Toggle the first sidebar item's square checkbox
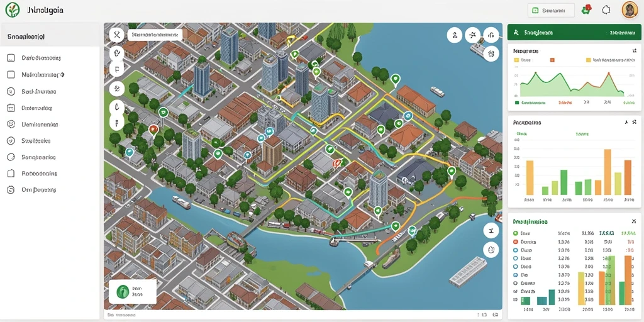Screen dimensions: 644x322 [x=11, y=58]
